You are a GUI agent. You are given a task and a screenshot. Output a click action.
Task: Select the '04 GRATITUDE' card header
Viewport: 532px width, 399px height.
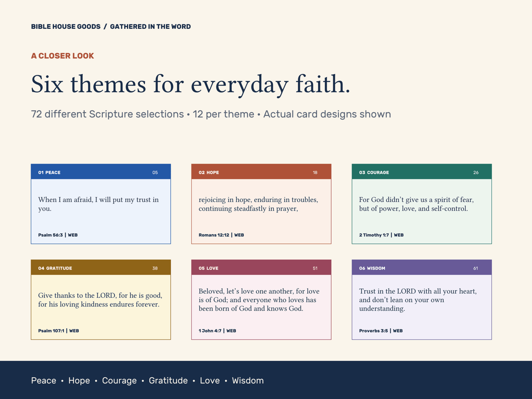coord(101,268)
